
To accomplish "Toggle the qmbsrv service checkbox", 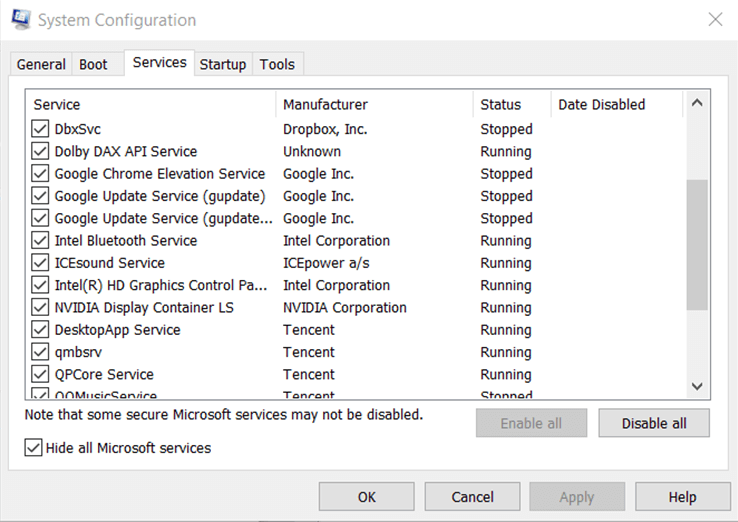I will point(40,352).
